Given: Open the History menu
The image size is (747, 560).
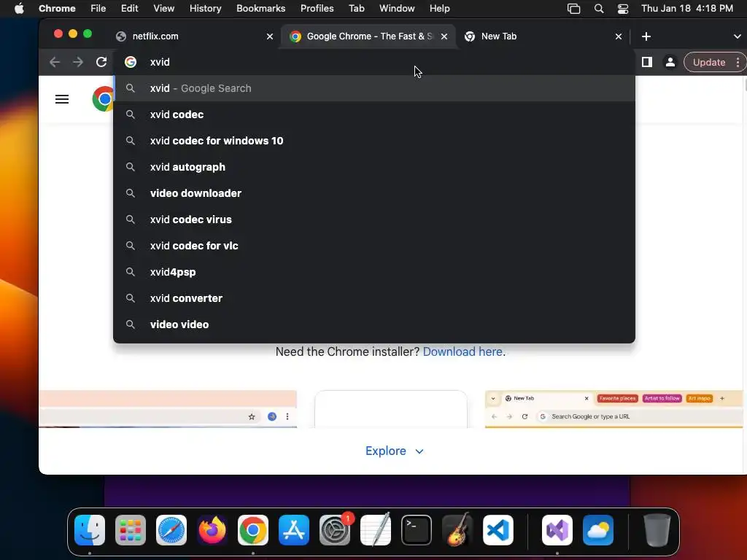Looking at the screenshot, I should [205, 9].
